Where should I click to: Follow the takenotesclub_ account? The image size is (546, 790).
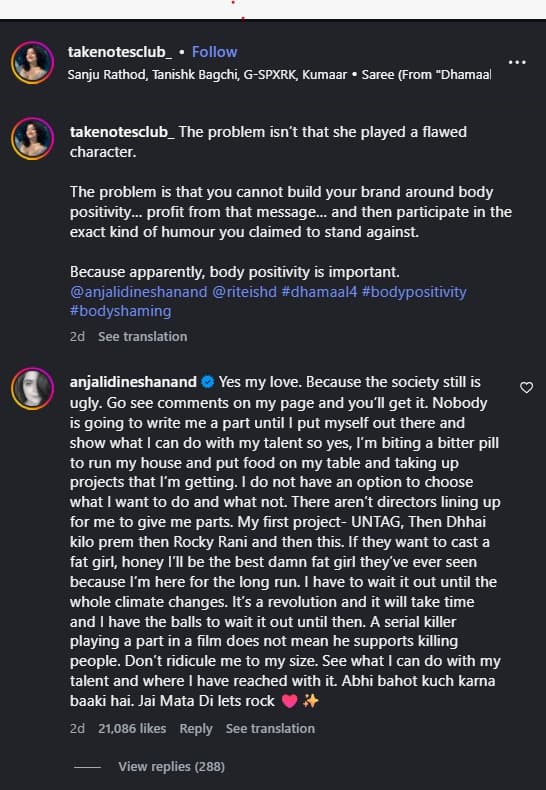click(x=214, y=52)
